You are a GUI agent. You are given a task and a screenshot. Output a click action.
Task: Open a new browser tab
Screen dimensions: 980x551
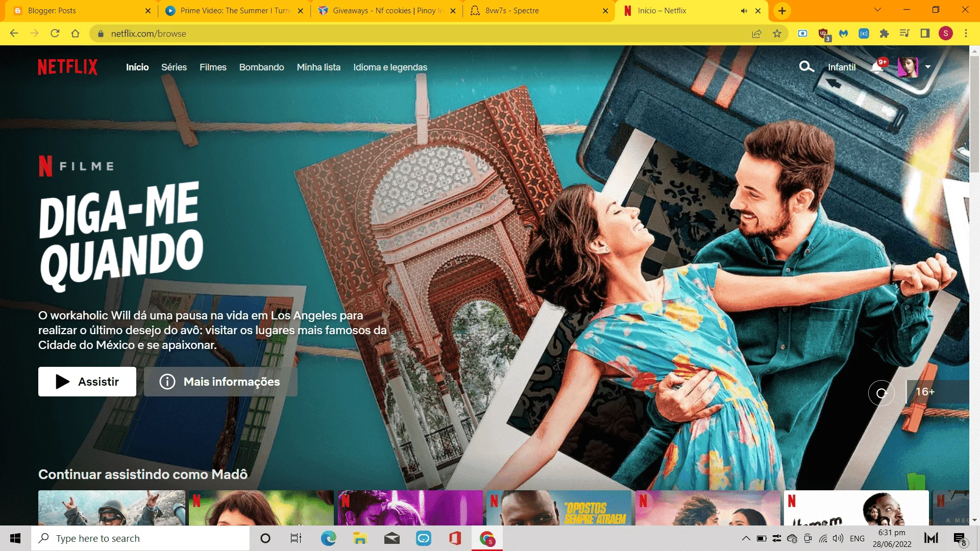point(782,11)
